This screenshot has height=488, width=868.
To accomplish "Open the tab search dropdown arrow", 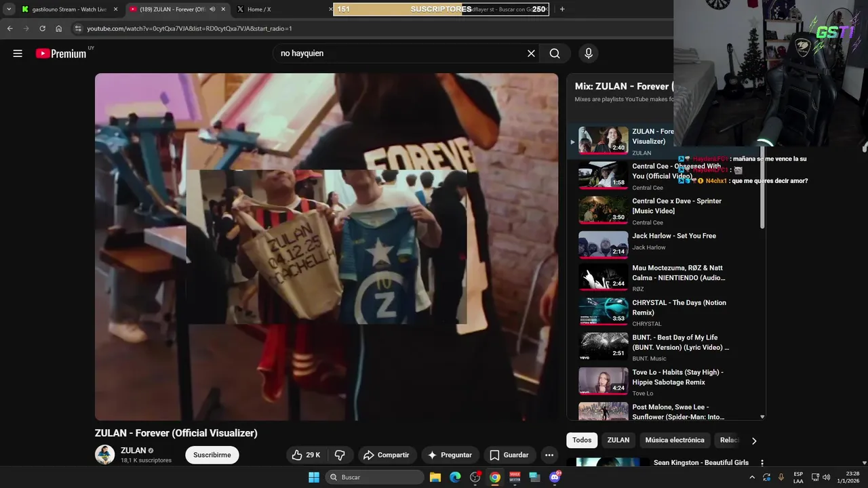I will 9,9.
